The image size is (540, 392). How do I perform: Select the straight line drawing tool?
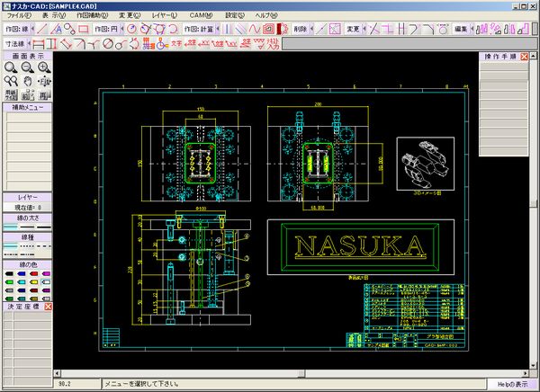pyautogui.click(x=42, y=29)
